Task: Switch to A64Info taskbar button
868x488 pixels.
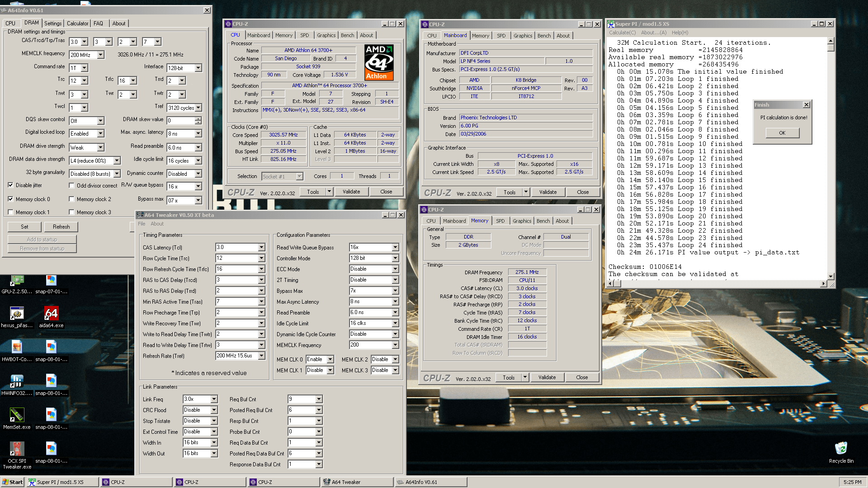Action: click(x=431, y=482)
